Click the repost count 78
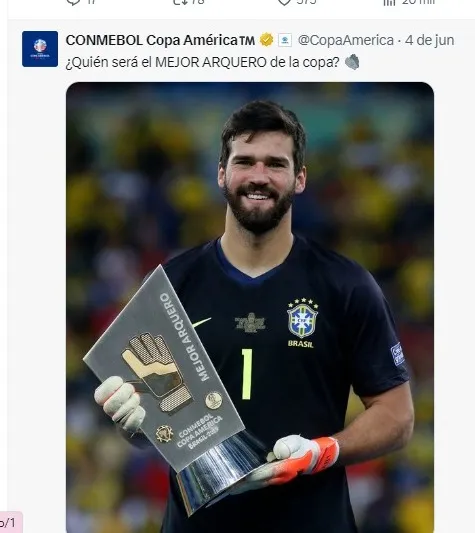 coord(198,2)
